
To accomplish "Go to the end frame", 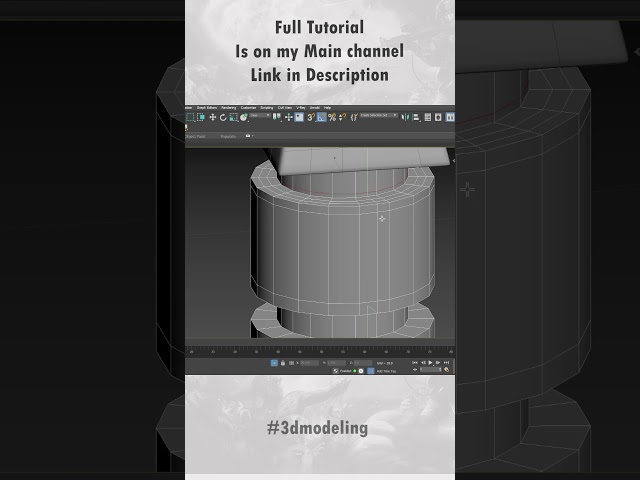I will 447,362.
